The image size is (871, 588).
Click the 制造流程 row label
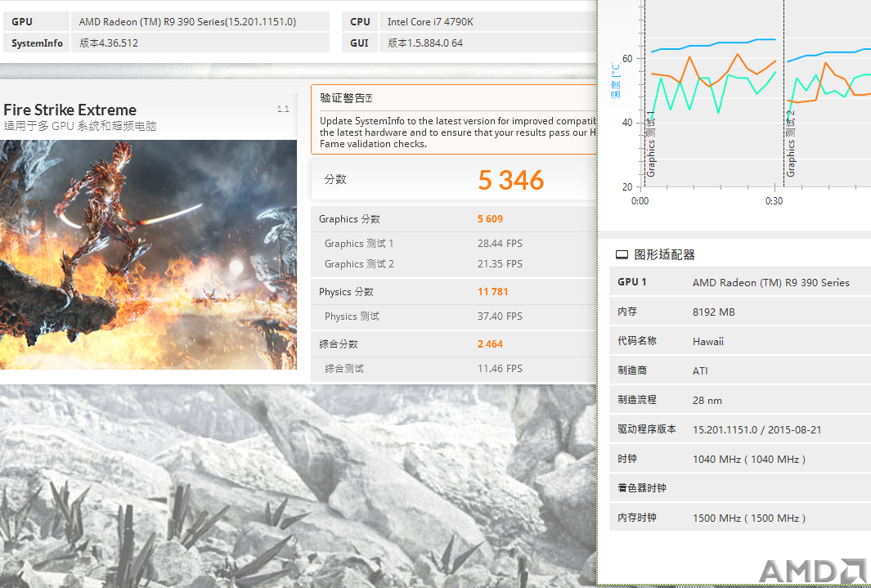(x=636, y=400)
